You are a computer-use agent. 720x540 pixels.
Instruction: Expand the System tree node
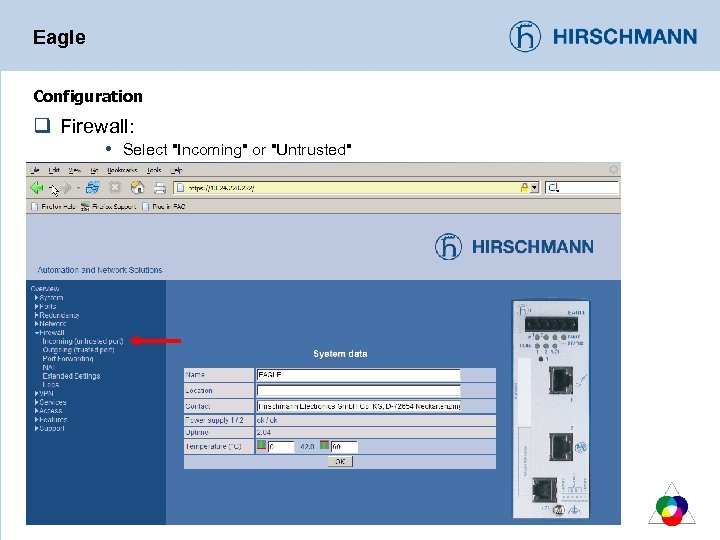coord(49,298)
